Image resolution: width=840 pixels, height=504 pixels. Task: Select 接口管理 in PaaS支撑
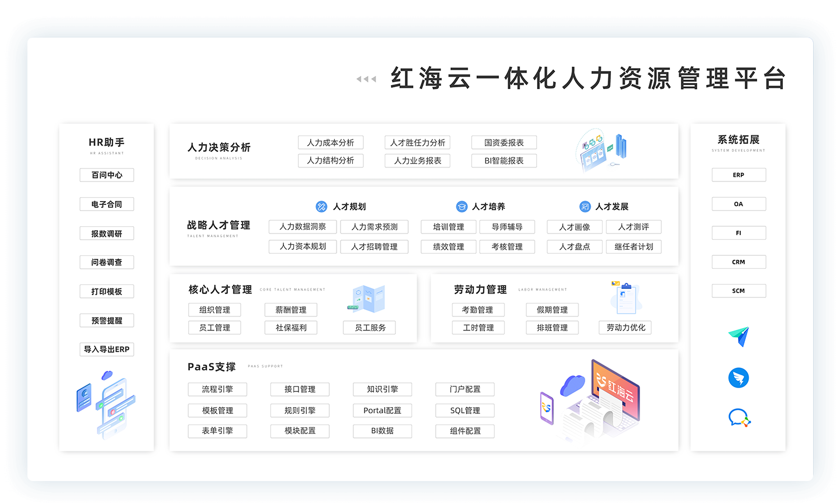click(300, 389)
